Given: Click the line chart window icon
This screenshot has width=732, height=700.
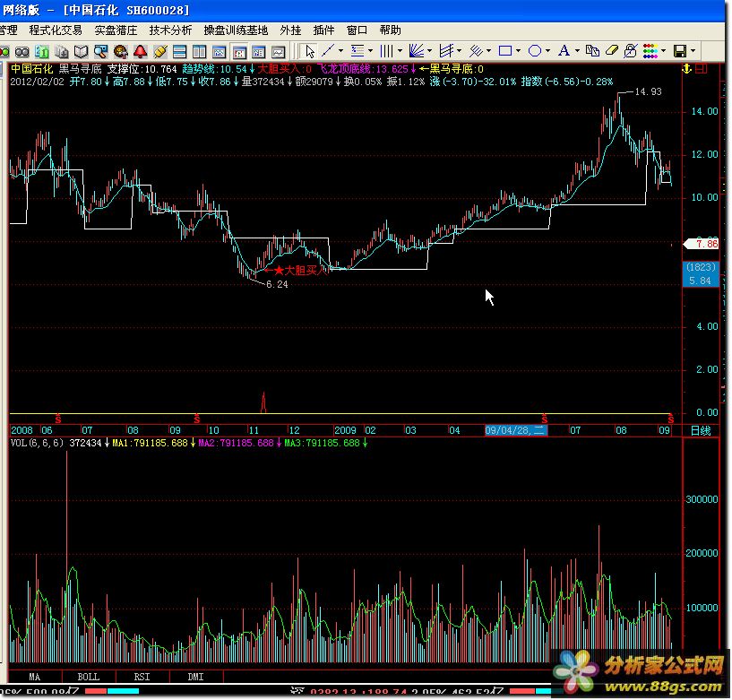Looking at the screenshot, I should [219, 51].
